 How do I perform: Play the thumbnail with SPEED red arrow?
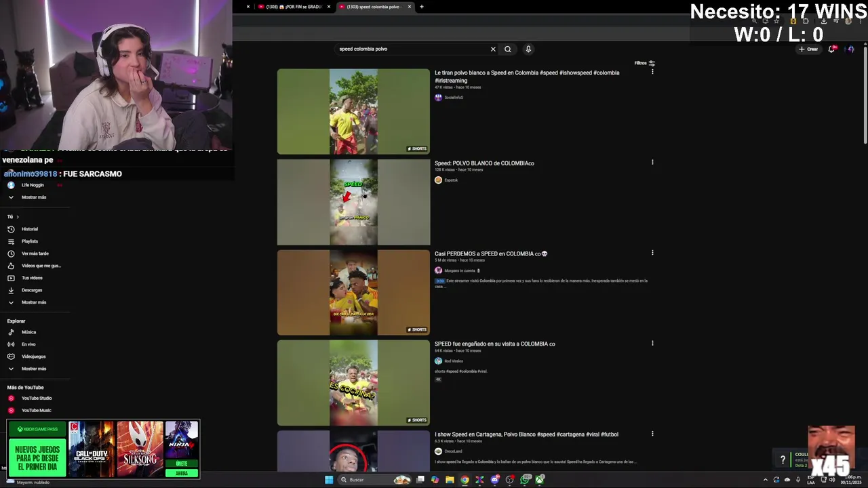[353, 202]
